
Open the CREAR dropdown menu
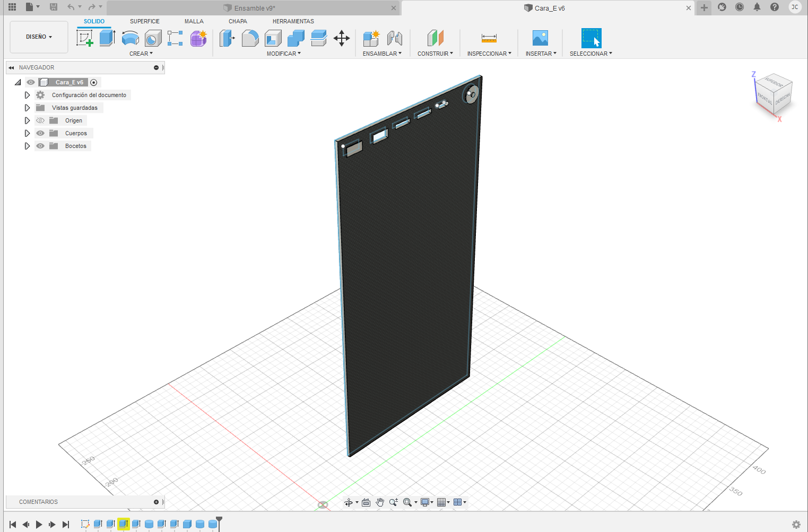click(x=141, y=54)
